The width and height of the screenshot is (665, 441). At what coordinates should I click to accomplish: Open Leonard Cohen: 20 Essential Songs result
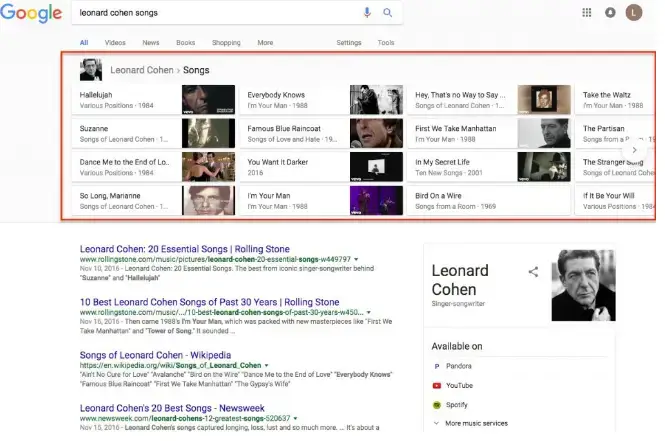pos(184,249)
